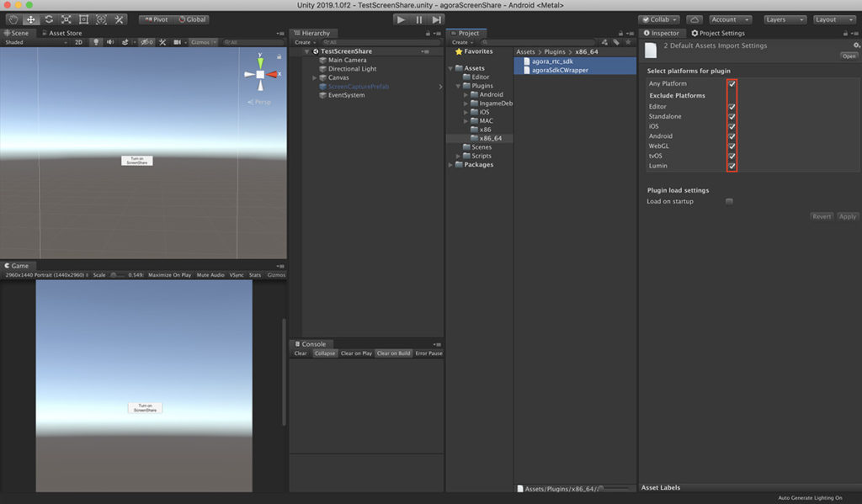Toggle Global handle rotation
The width and height of the screenshot is (862, 504).
tap(192, 19)
